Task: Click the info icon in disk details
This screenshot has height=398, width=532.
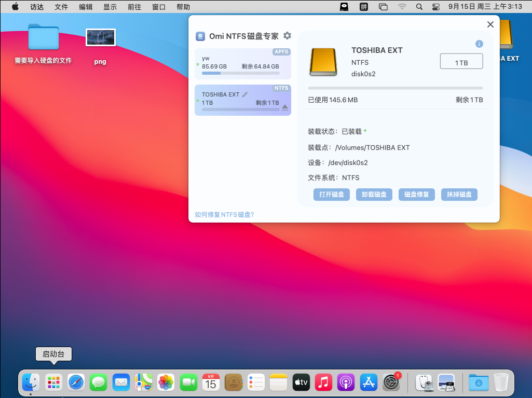Action: pos(479,44)
